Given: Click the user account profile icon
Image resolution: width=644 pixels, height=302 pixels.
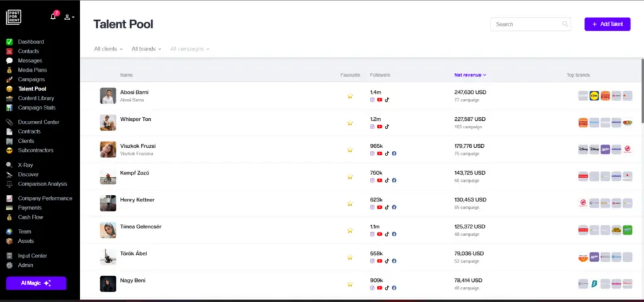Looking at the screenshot, I should click(68, 17).
